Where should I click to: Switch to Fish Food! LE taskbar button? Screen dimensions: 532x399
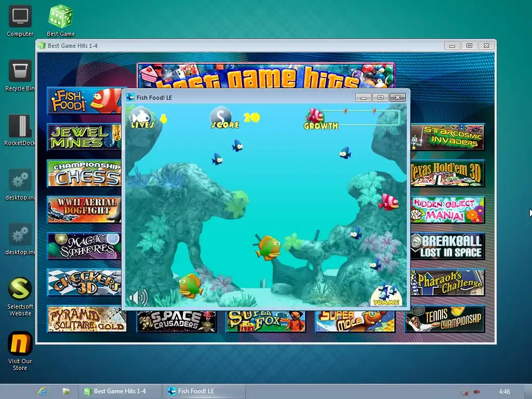tap(204, 391)
